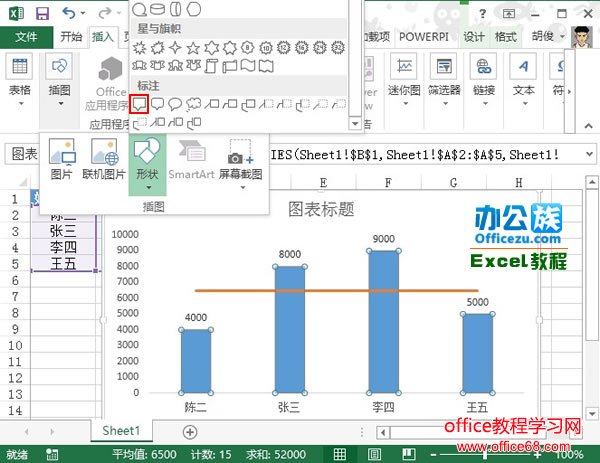This screenshot has height=463, width=600.
Task: Switch to the 开始 home tab
Action: 71,37
